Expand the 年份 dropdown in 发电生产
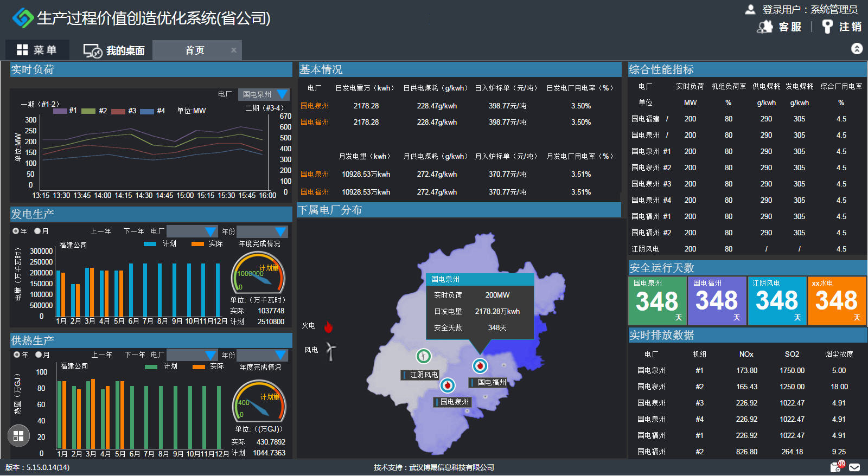868x476 pixels. (x=262, y=231)
